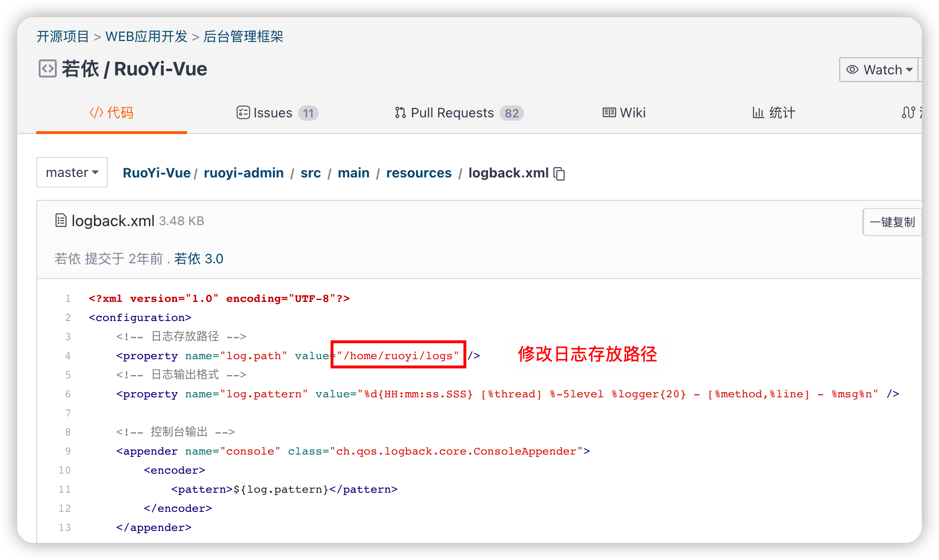Switch to the 代码 tab
939x560 pixels.
(x=112, y=113)
